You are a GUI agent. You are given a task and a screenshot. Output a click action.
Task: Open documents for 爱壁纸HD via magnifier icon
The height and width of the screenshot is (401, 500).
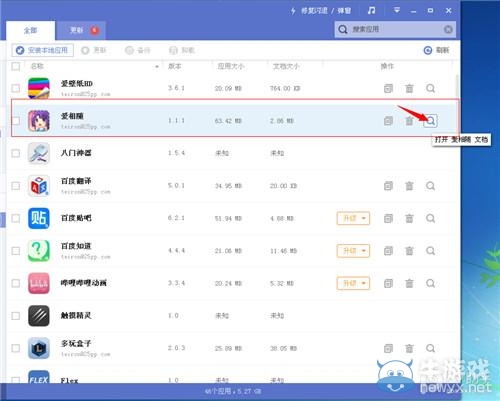click(430, 88)
